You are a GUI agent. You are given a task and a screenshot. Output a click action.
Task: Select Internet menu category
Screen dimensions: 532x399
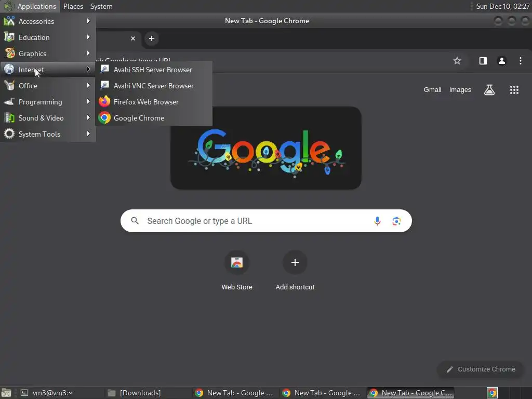48,70
